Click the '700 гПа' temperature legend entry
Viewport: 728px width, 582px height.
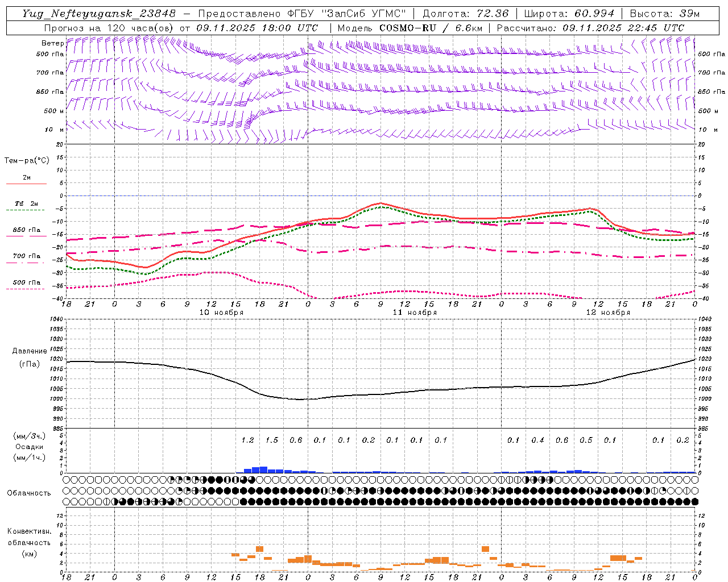[x=26, y=256]
